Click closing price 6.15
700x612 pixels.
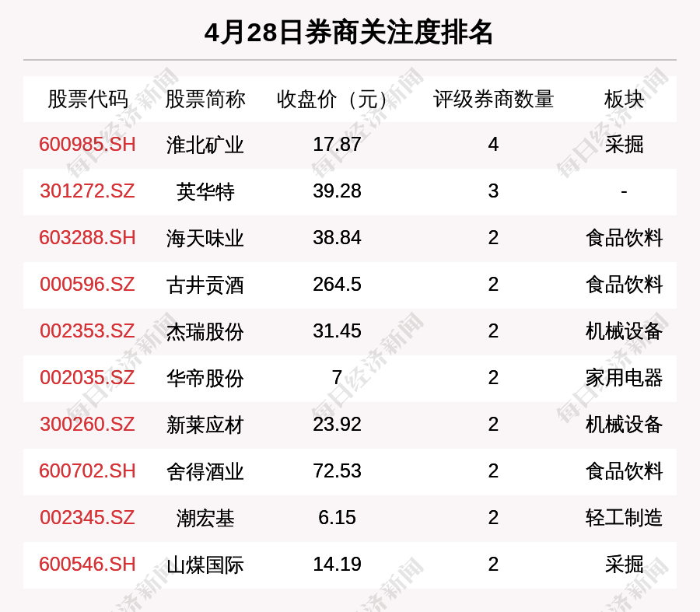337,518
